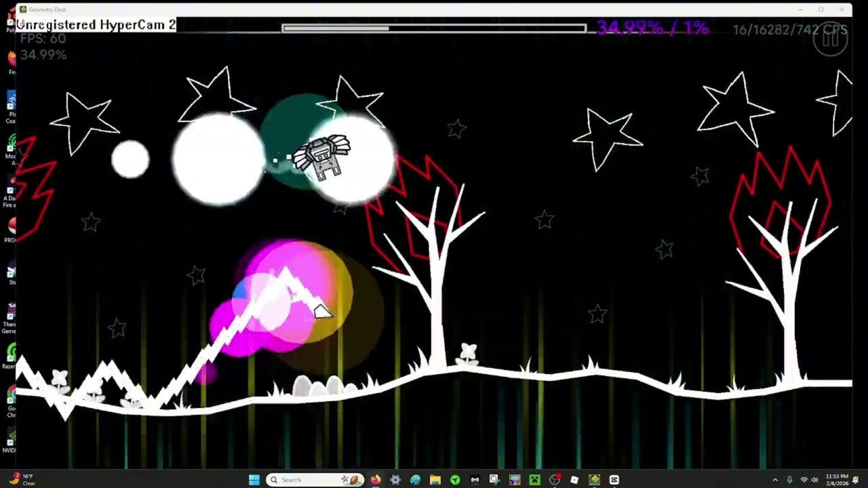Image resolution: width=868 pixels, height=488 pixels.
Task: Show hidden system tray icons
Action: point(775,480)
